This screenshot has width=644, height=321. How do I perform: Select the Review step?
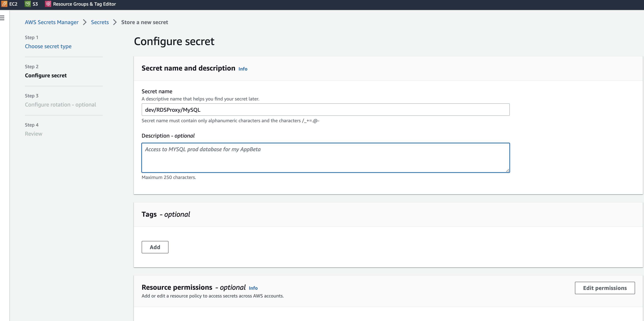(33, 134)
